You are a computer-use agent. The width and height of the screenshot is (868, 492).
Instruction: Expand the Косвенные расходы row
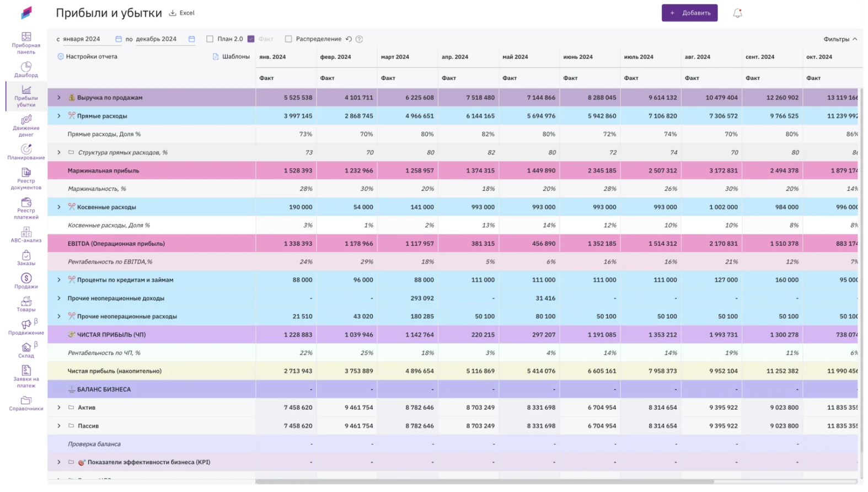pos(59,207)
